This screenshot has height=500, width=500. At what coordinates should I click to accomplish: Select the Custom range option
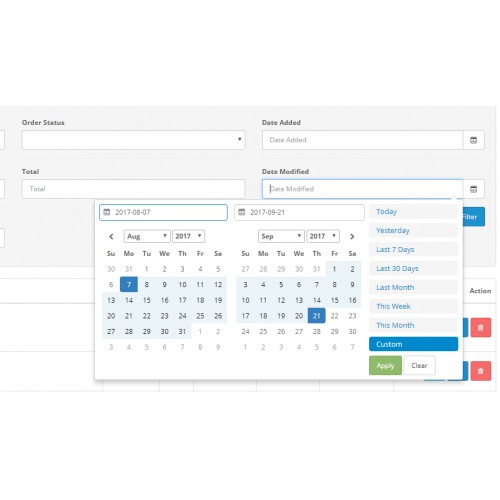(x=413, y=344)
